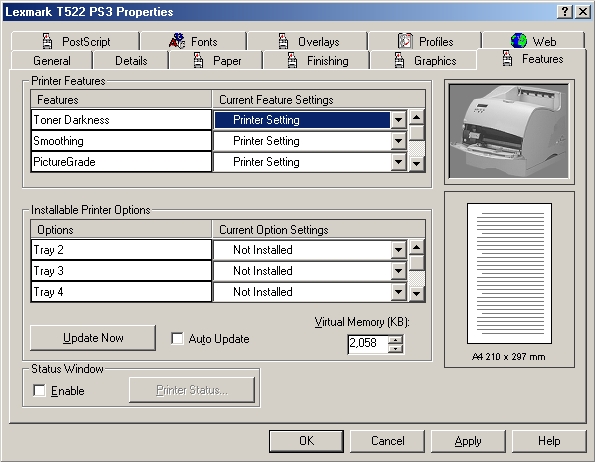595x462 pixels.
Task: Click the Help button
Action: point(549,441)
